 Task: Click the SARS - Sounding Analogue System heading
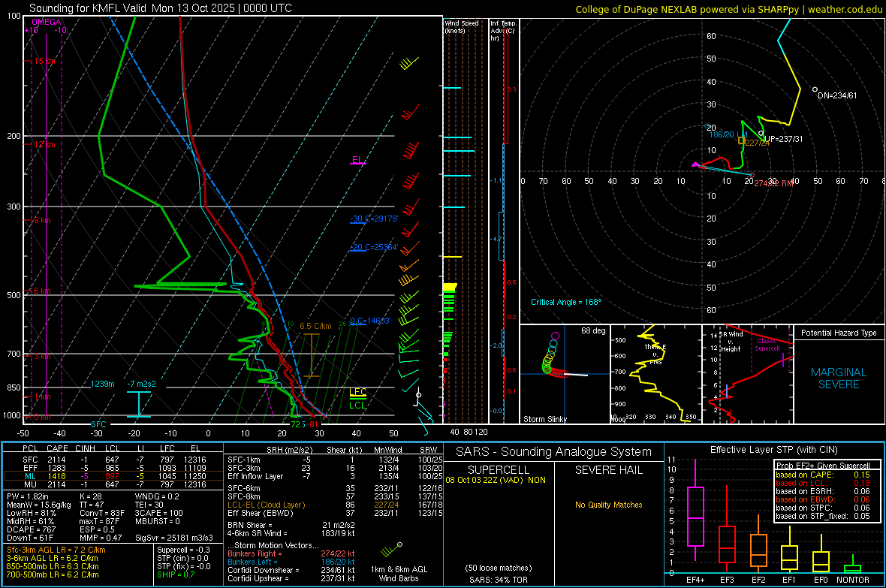tap(553, 452)
